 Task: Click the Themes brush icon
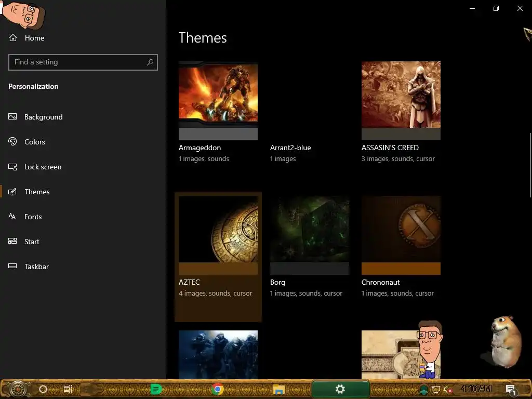pos(12,192)
